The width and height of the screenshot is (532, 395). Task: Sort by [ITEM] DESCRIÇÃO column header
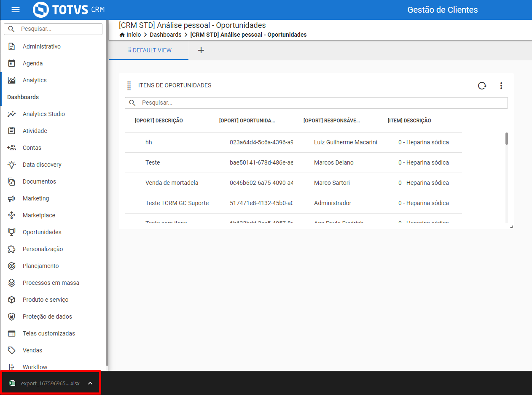409,121
